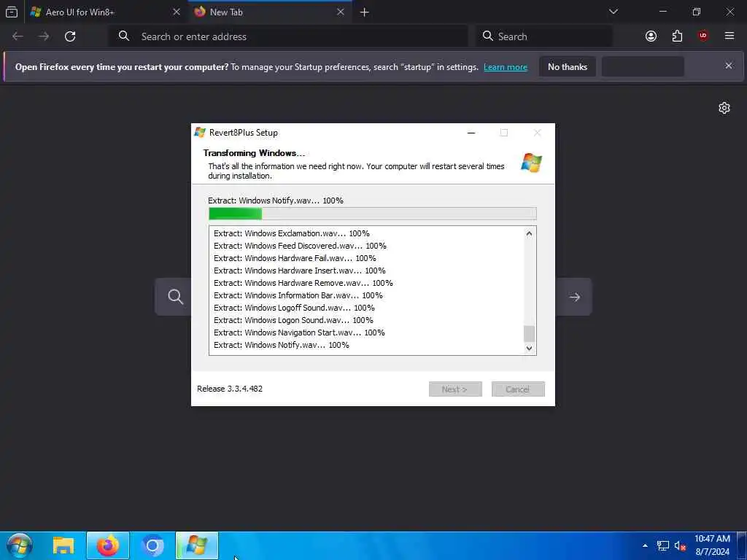Click the Firefox taskbar icon
Screen dimensions: 747x560
point(108,545)
